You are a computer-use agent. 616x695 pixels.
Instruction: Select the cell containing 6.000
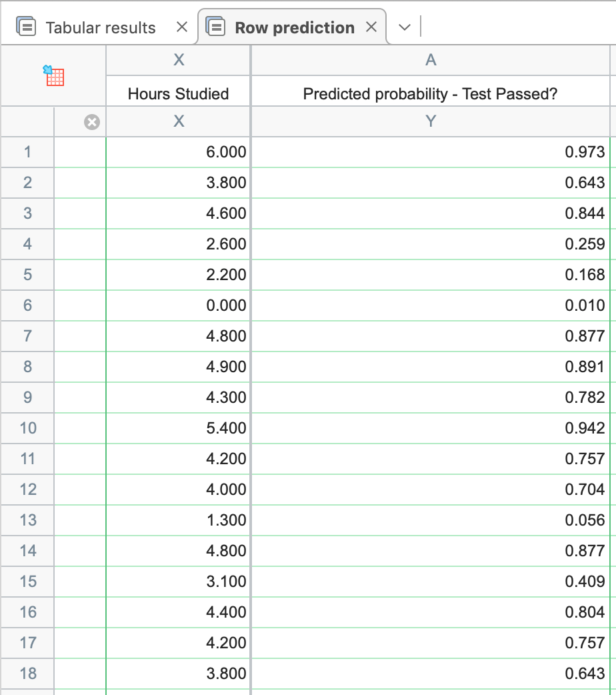point(178,152)
